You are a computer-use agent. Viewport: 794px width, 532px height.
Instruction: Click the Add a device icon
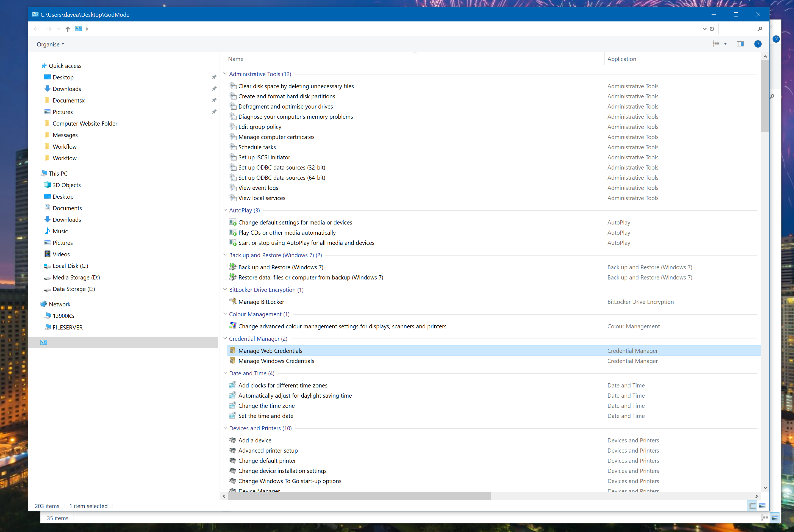[x=233, y=440]
